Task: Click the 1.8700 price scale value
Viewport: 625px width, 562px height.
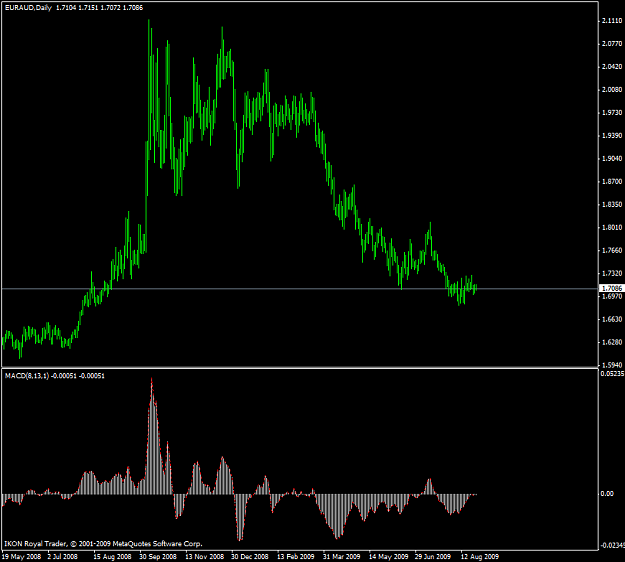Action: (612, 182)
